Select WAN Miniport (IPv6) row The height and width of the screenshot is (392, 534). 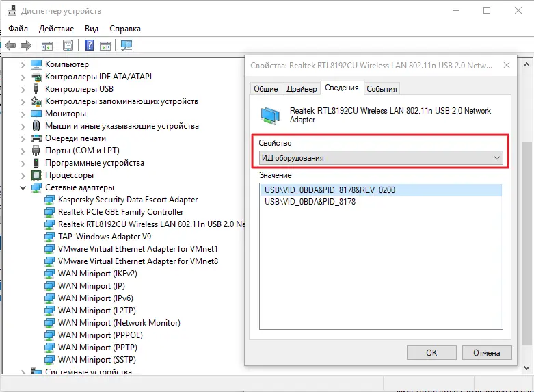95,298
